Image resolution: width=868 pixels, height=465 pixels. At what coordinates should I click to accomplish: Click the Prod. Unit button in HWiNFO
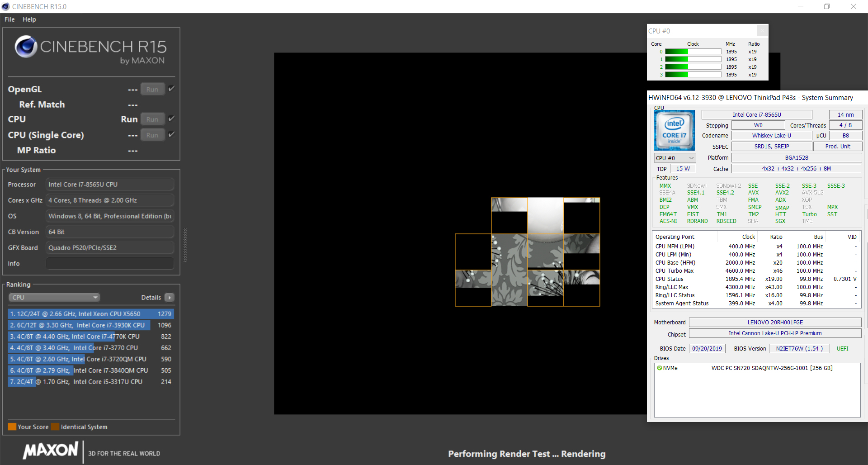point(838,147)
